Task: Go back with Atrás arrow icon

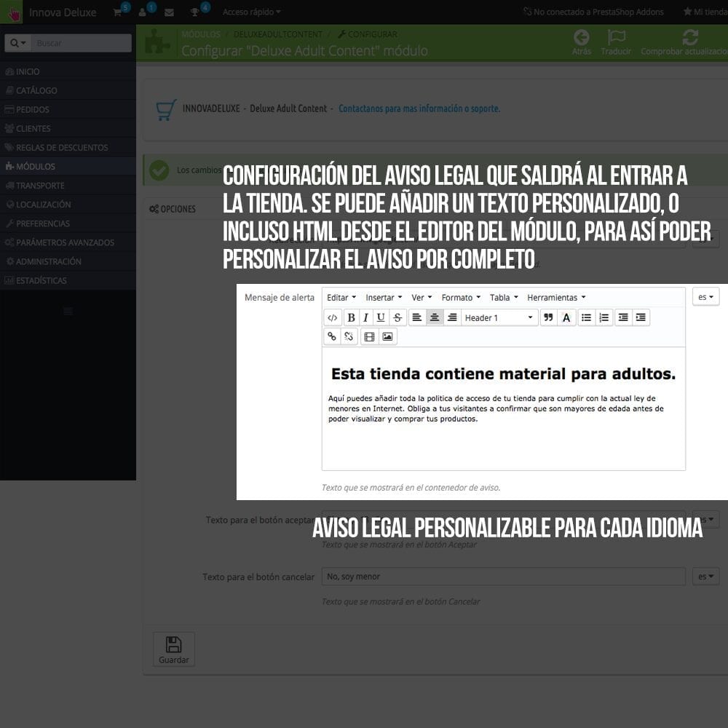Action: (581, 42)
